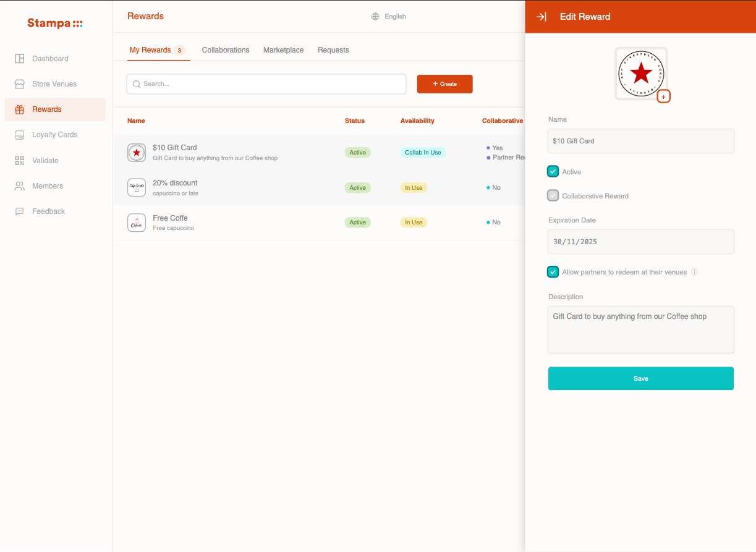Open the Validate section icon

click(19, 160)
